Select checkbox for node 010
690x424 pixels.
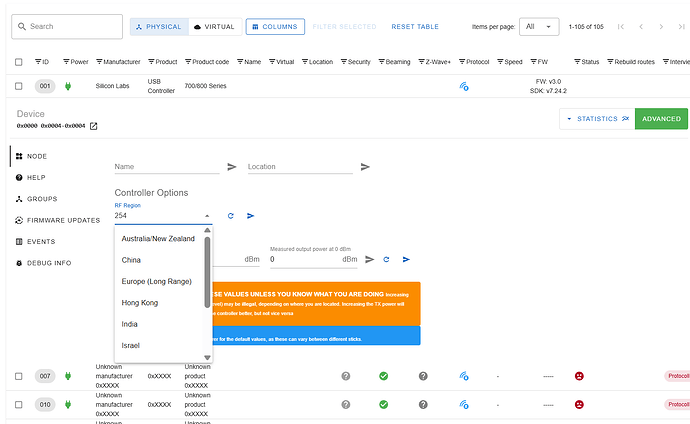point(18,405)
